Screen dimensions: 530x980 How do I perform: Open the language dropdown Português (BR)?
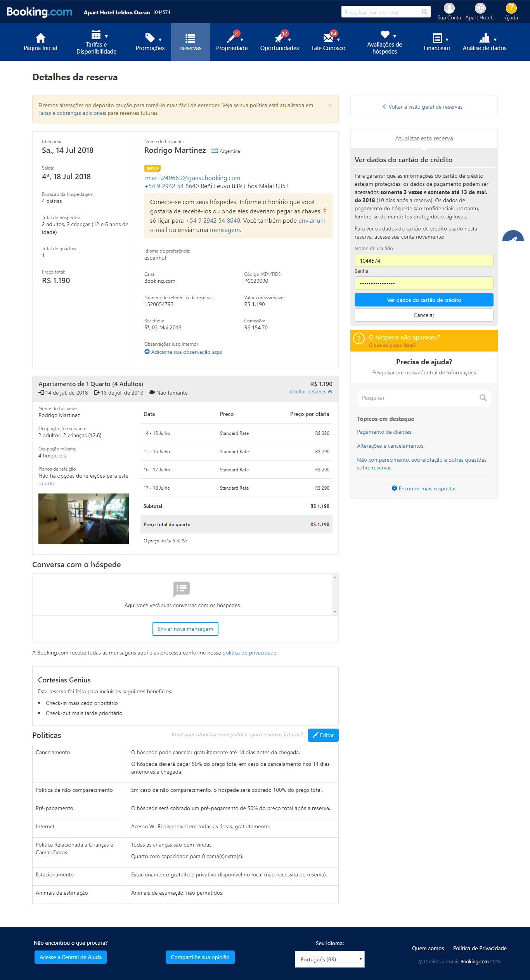[330, 959]
